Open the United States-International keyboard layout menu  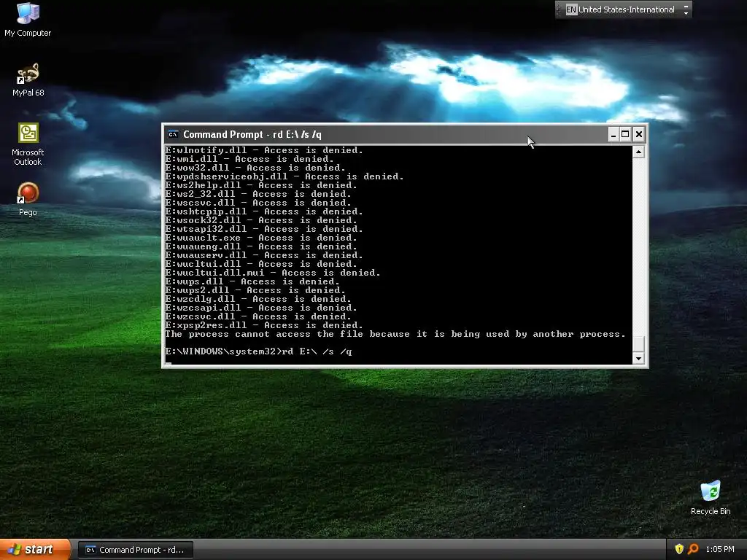(x=627, y=9)
